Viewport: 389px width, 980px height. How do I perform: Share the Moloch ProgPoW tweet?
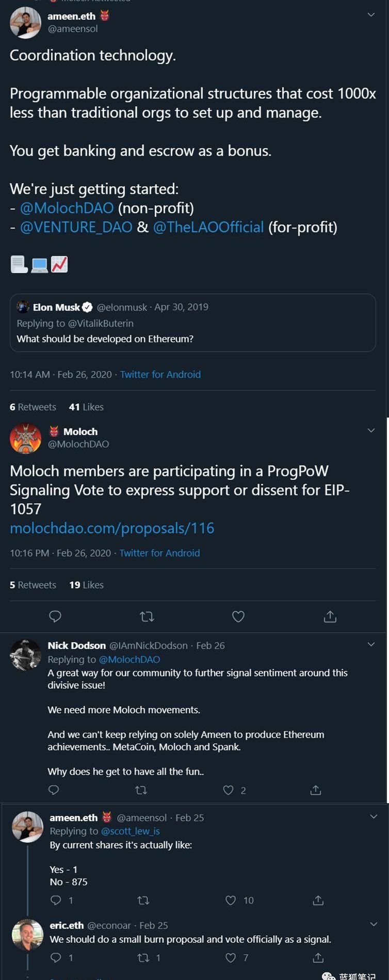pos(330,616)
